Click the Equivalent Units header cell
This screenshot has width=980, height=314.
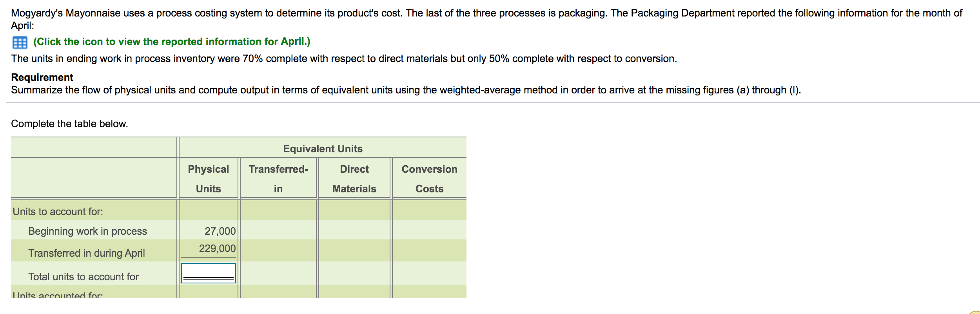322,148
